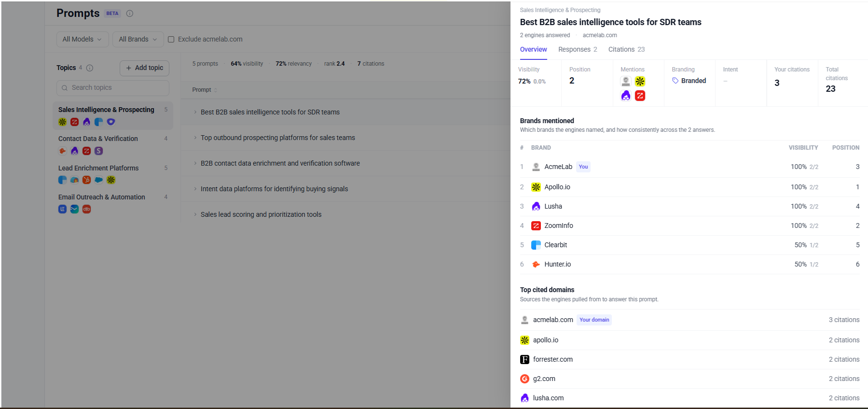Screen dimensions: 868x409
Task: Click the ZoomInfo red icon in Mentions
Action: [x=640, y=96]
